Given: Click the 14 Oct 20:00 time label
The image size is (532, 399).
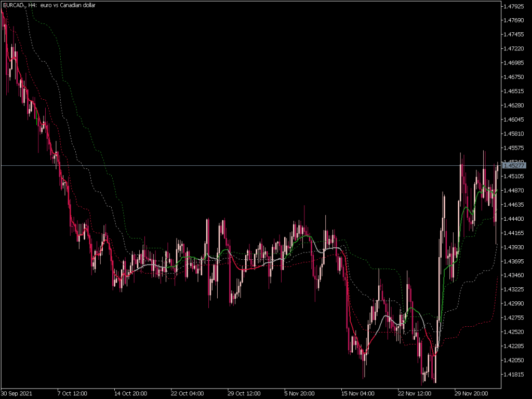Looking at the screenshot, I should point(130,393).
